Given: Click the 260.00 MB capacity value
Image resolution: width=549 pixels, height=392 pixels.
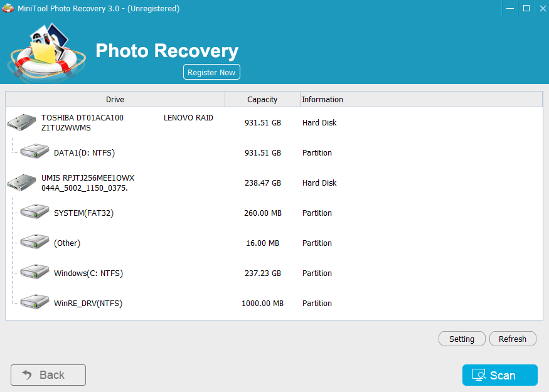Looking at the screenshot, I should coord(263,213).
